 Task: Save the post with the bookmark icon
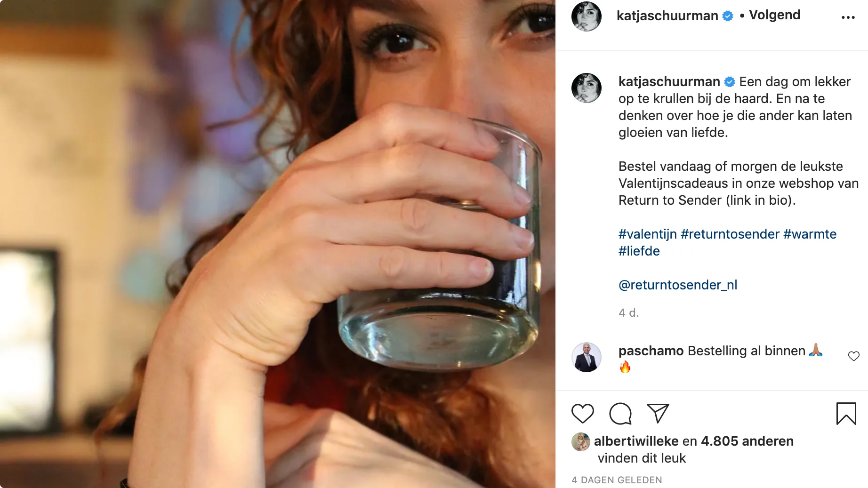[846, 414]
